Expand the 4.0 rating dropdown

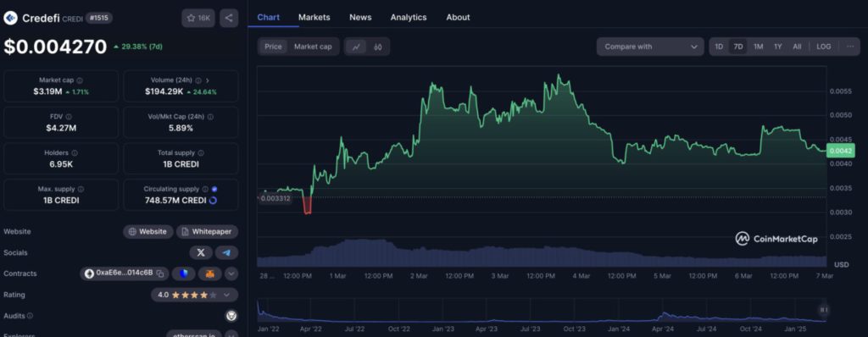[194, 295]
